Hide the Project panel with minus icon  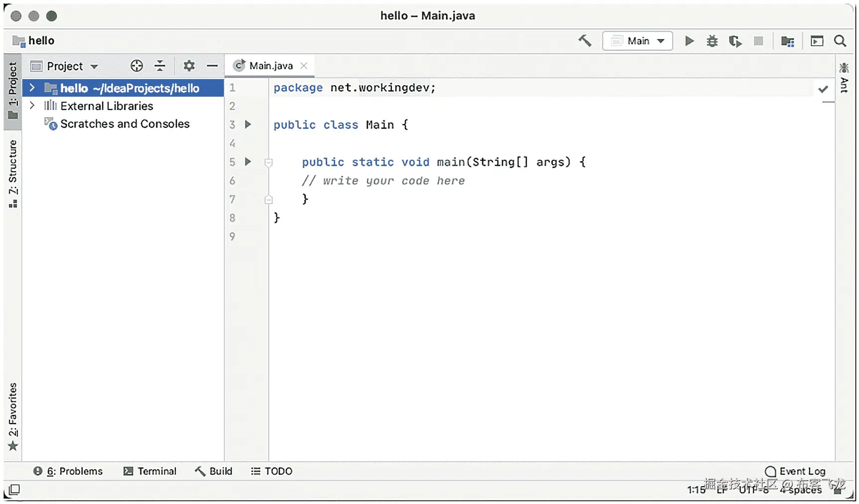click(x=212, y=66)
